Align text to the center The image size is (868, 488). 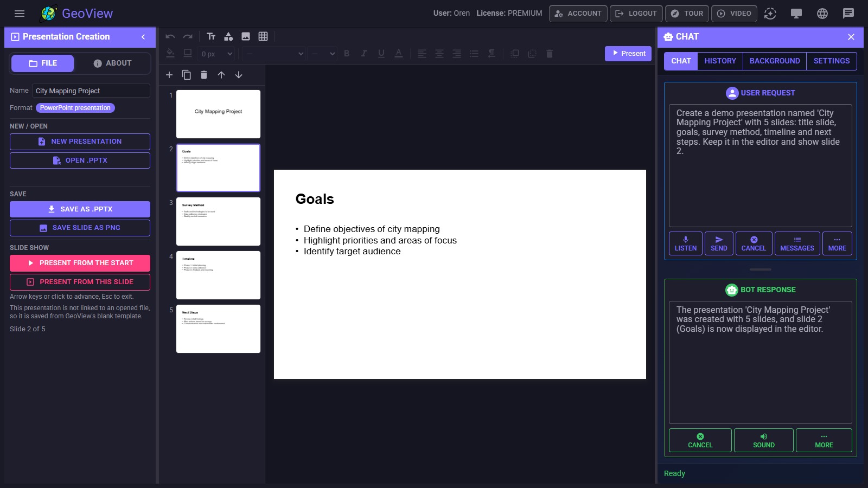coord(439,53)
